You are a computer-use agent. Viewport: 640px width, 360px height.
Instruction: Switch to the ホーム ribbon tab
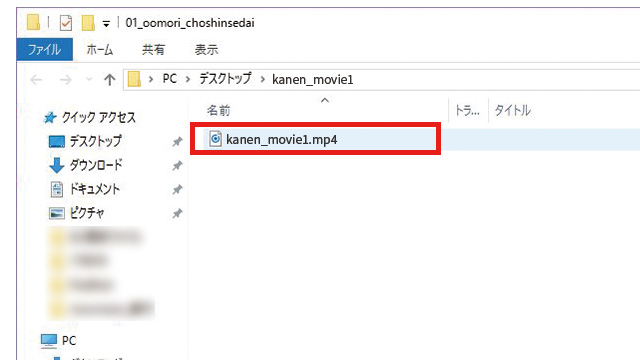(x=100, y=49)
